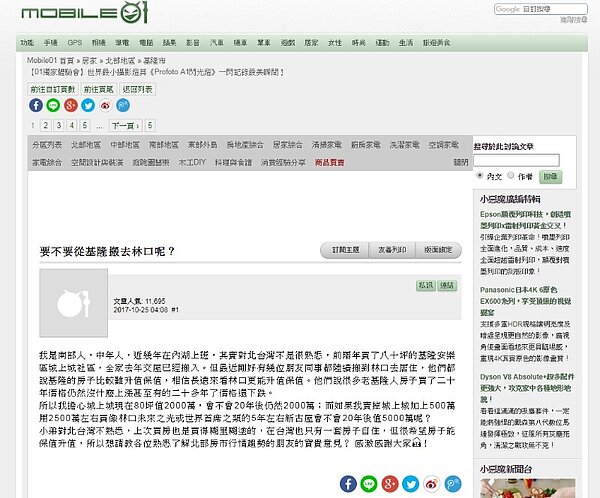Select 清掃家電 in the category bar
This screenshot has height=498, width=600.
point(327,145)
